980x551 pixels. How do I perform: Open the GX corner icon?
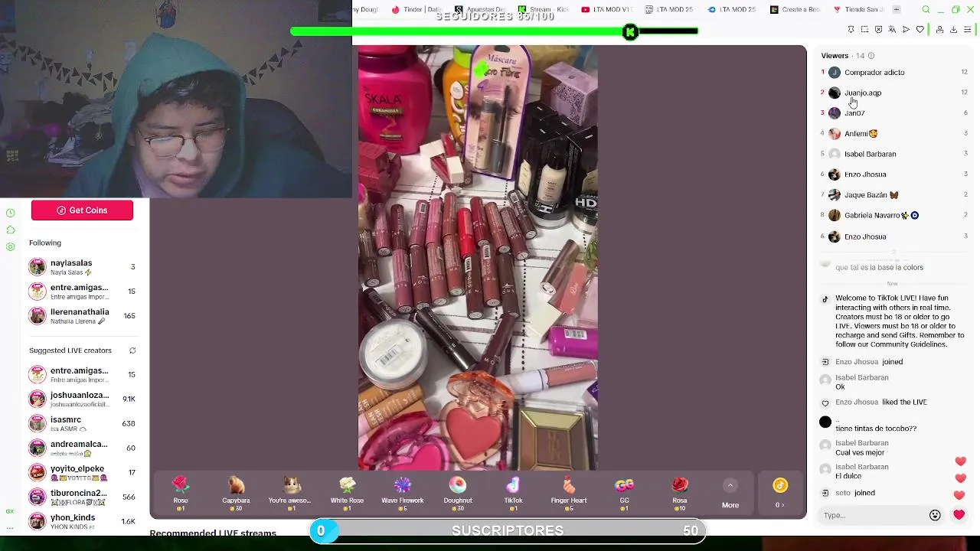[x=10, y=511]
